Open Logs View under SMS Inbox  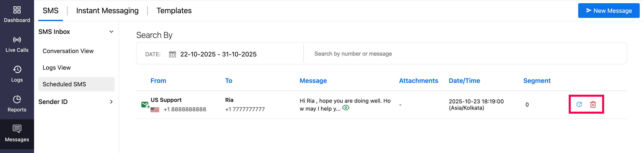pos(57,68)
